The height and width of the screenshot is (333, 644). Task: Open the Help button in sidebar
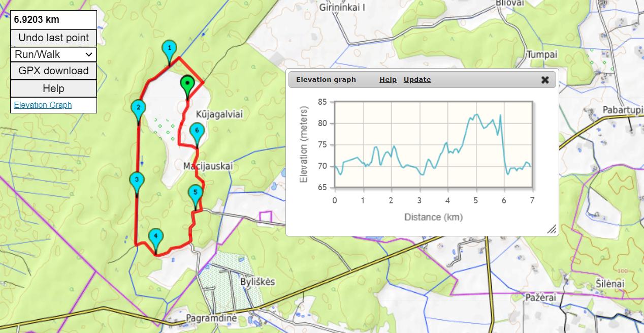[x=53, y=88]
